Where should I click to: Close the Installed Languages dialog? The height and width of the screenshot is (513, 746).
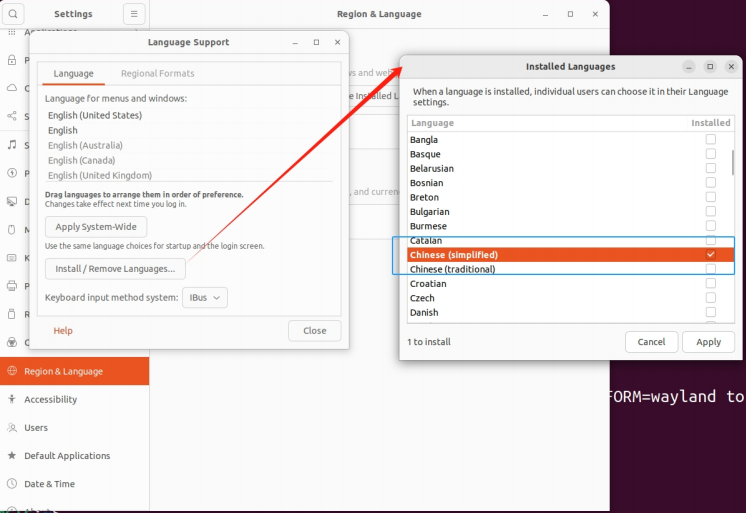731,67
